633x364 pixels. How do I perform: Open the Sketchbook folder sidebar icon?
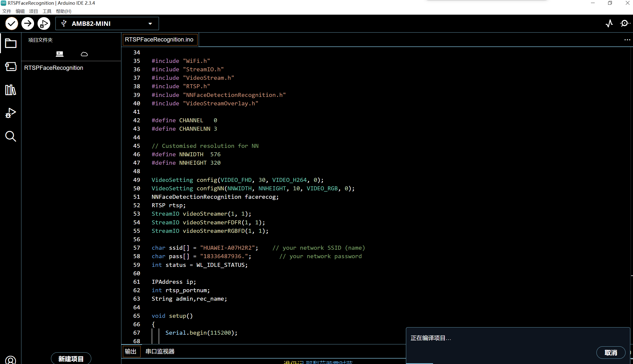point(10,43)
